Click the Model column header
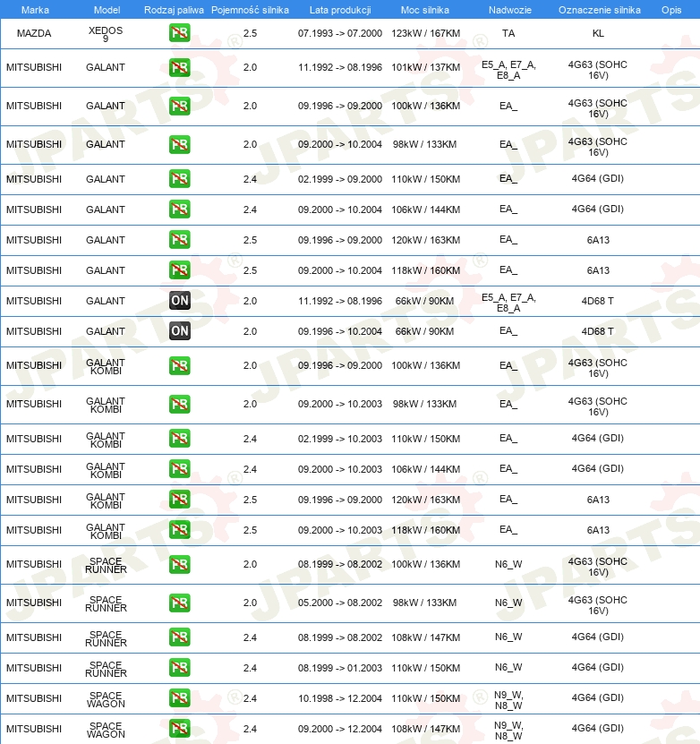The height and width of the screenshot is (744, 700). click(107, 10)
